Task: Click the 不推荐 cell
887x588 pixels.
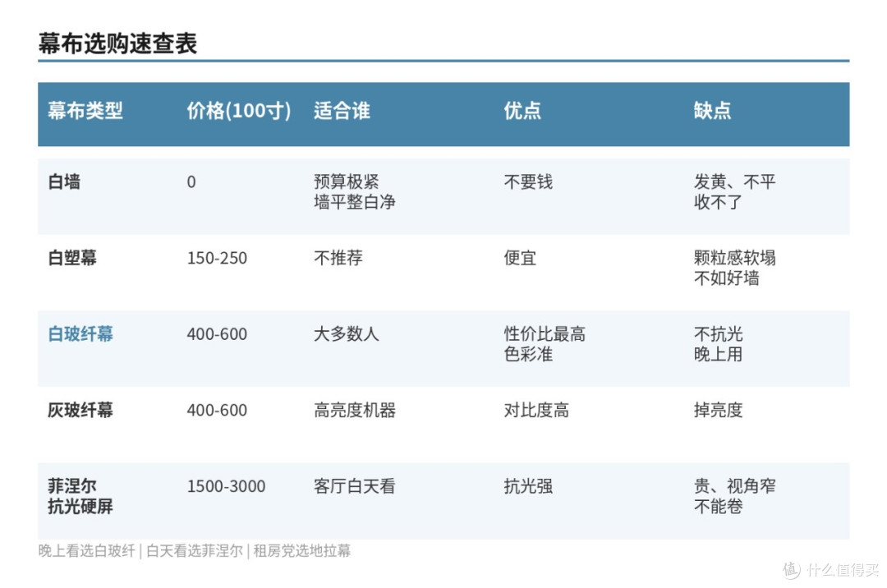Action: click(338, 258)
